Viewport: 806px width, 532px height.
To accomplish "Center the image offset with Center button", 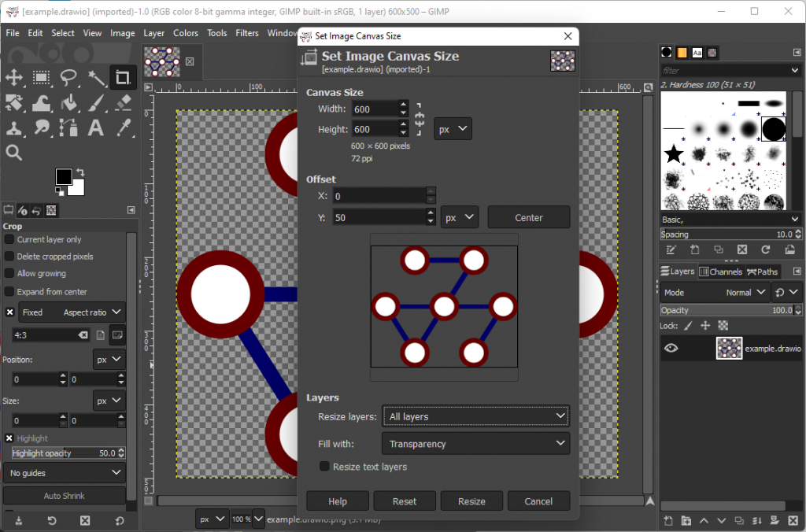I will [528, 217].
